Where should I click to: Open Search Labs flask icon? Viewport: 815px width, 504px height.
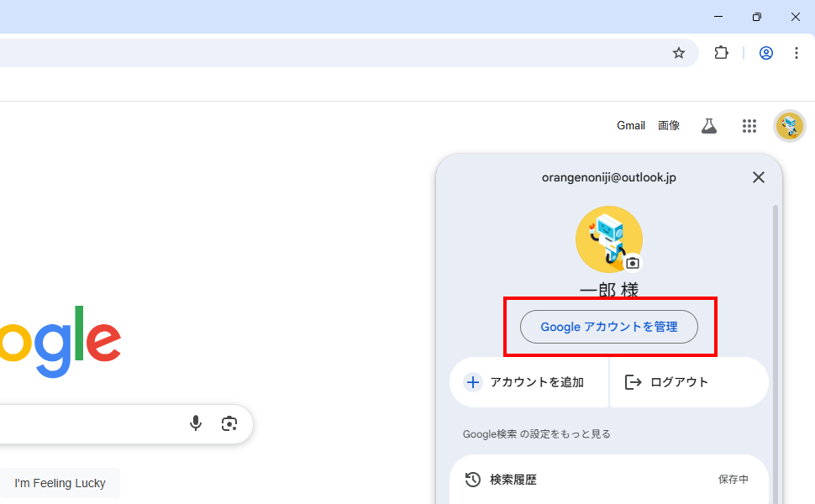709,126
